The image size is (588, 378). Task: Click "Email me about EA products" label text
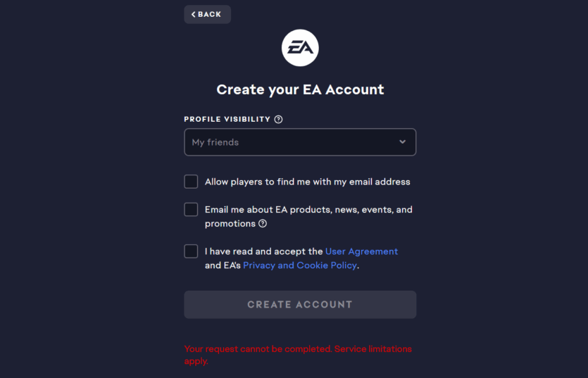click(x=308, y=210)
